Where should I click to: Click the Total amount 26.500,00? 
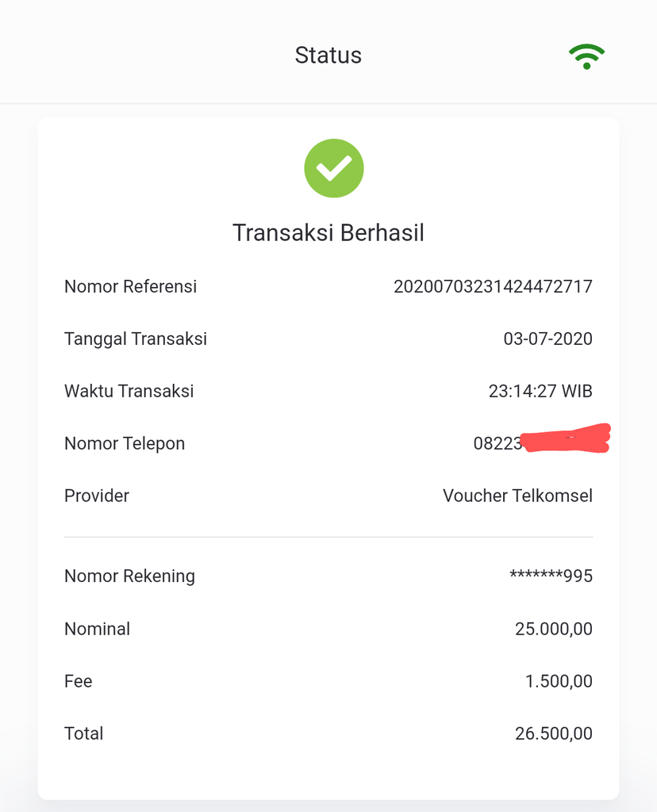(x=553, y=733)
